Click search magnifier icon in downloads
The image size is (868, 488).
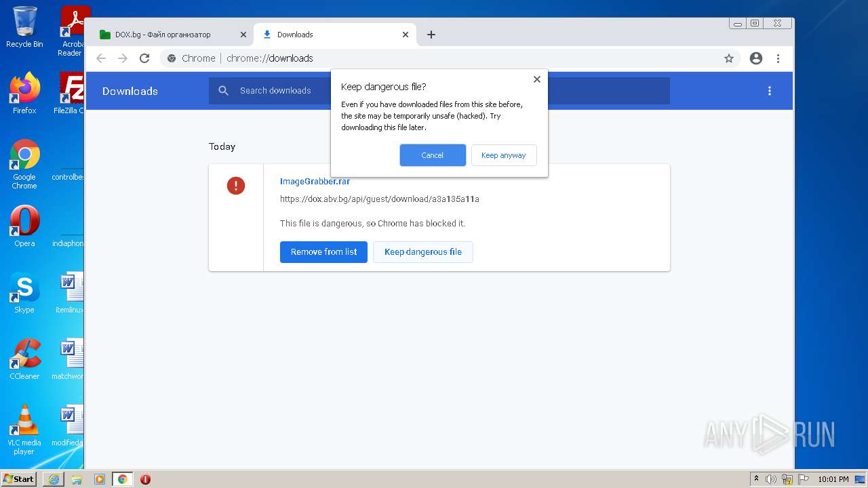tap(224, 91)
